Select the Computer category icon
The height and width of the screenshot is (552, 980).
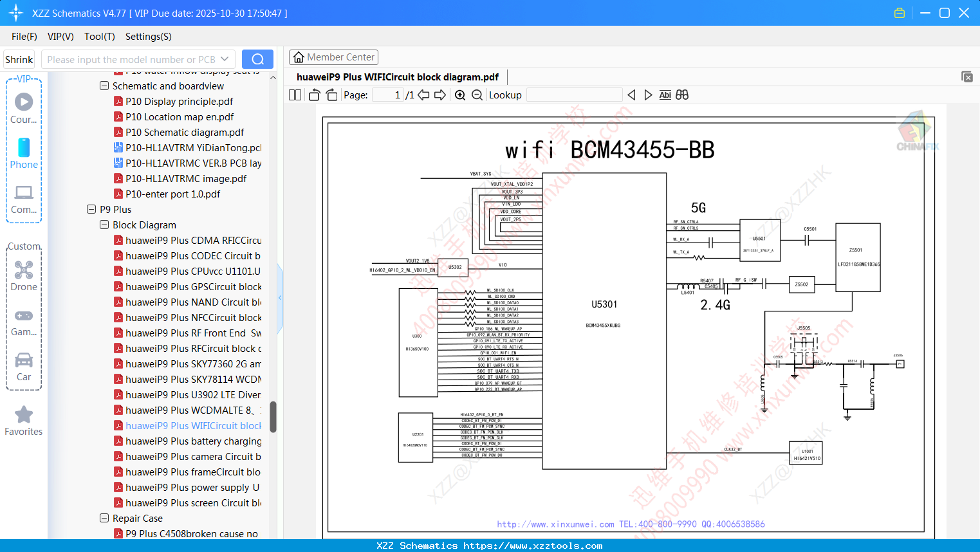click(x=24, y=198)
